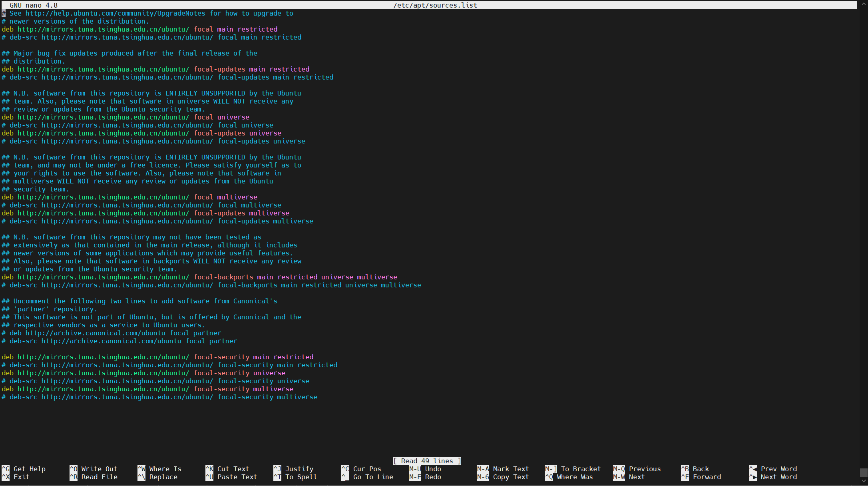Click the help.ubuntu.com UpgradeNotes URL

[115, 13]
